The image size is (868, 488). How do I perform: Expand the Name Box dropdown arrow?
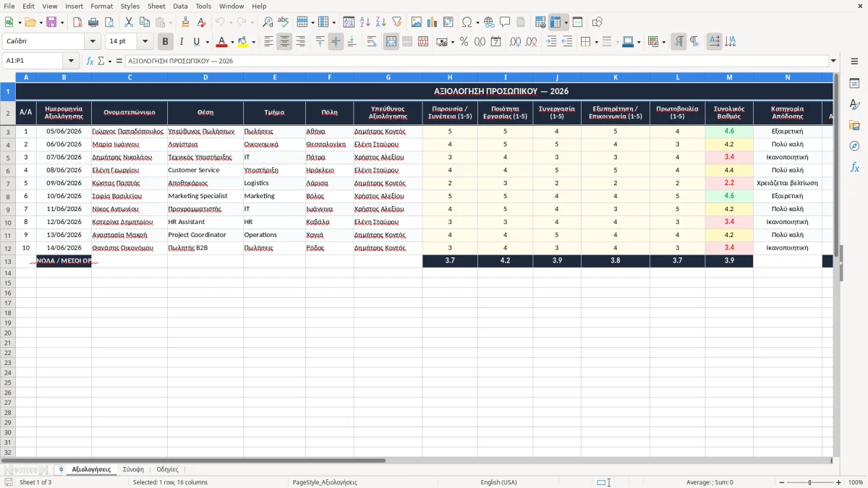(x=71, y=61)
